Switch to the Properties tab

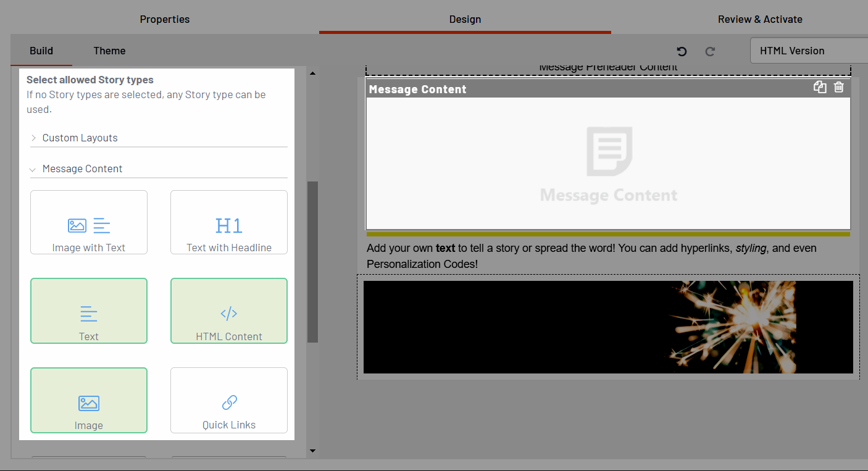[x=165, y=19]
